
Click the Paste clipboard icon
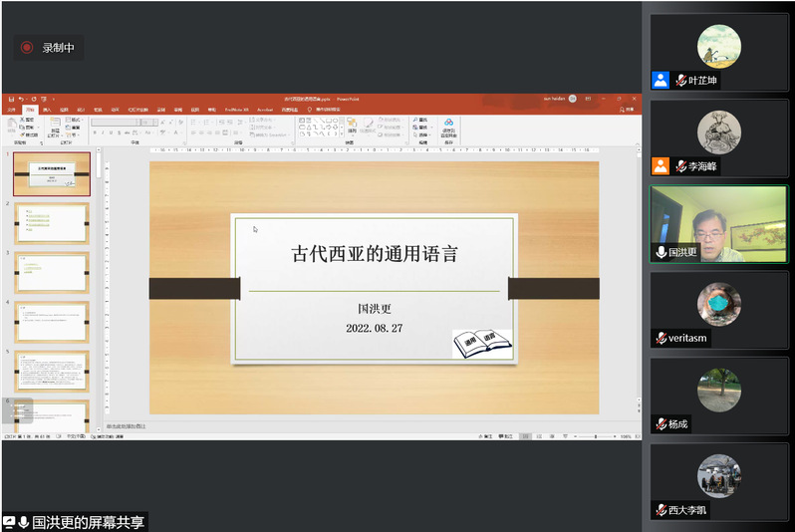pos(11,126)
